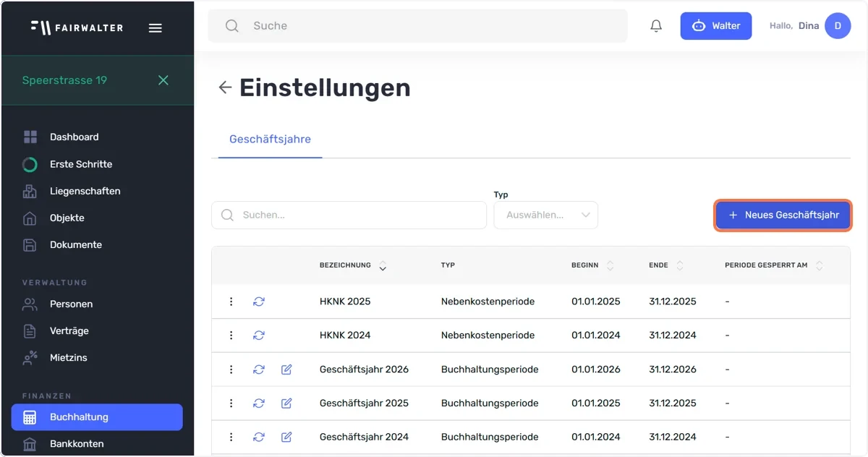This screenshot has width=868, height=457.
Task: Click the HKNK 2025 row name
Action: [345, 302]
